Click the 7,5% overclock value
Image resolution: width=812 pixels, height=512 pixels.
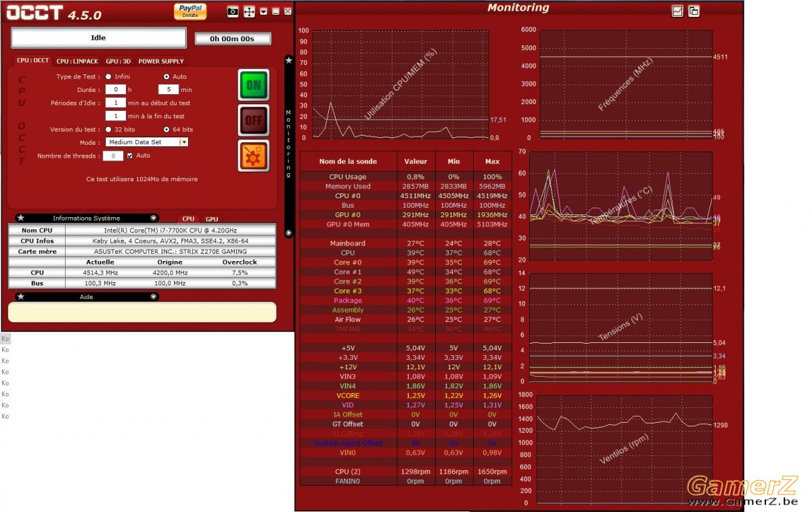click(240, 273)
